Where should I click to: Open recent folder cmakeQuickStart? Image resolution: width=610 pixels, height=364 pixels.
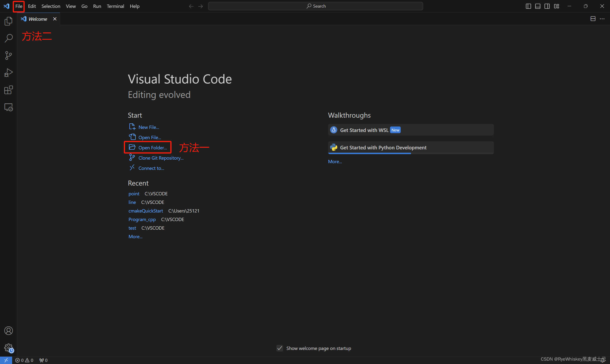[x=145, y=211]
